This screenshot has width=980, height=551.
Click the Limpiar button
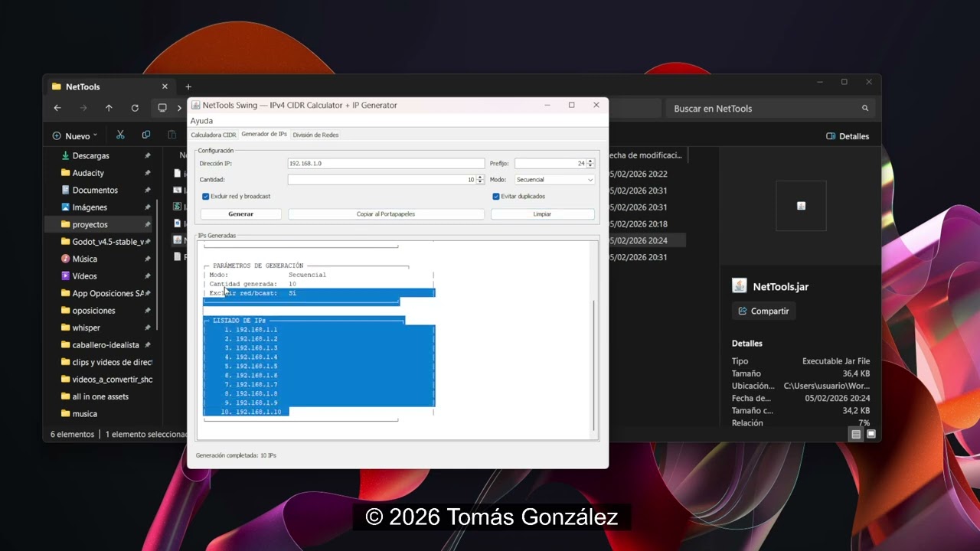tap(542, 214)
